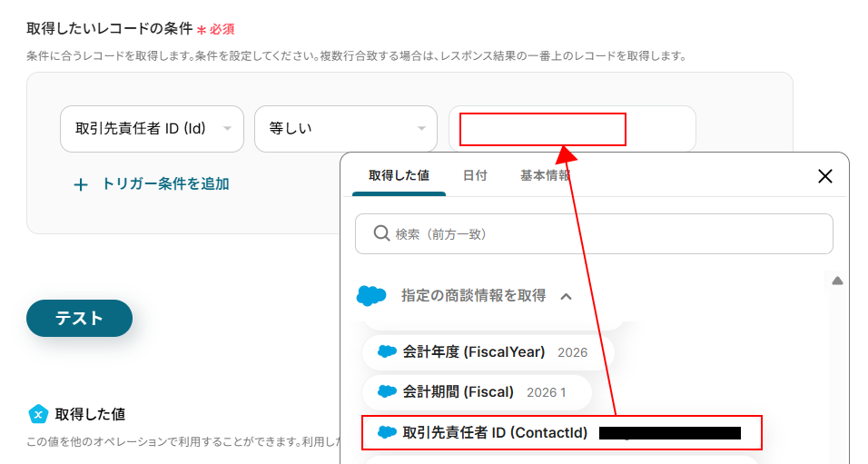Click the Salesforce icon on 会計年度 (FiscalYear)
The height and width of the screenshot is (464, 868).
(x=387, y=351)
